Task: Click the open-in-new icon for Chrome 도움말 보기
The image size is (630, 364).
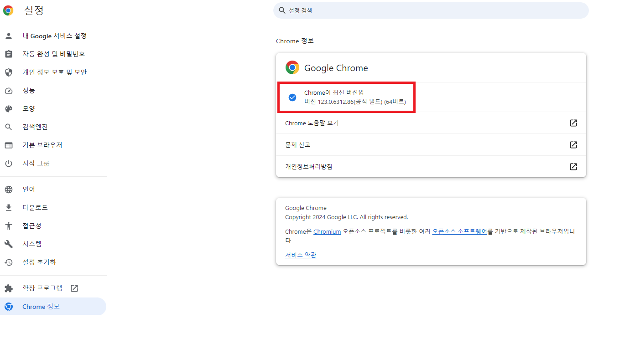Action: (573, 123)
